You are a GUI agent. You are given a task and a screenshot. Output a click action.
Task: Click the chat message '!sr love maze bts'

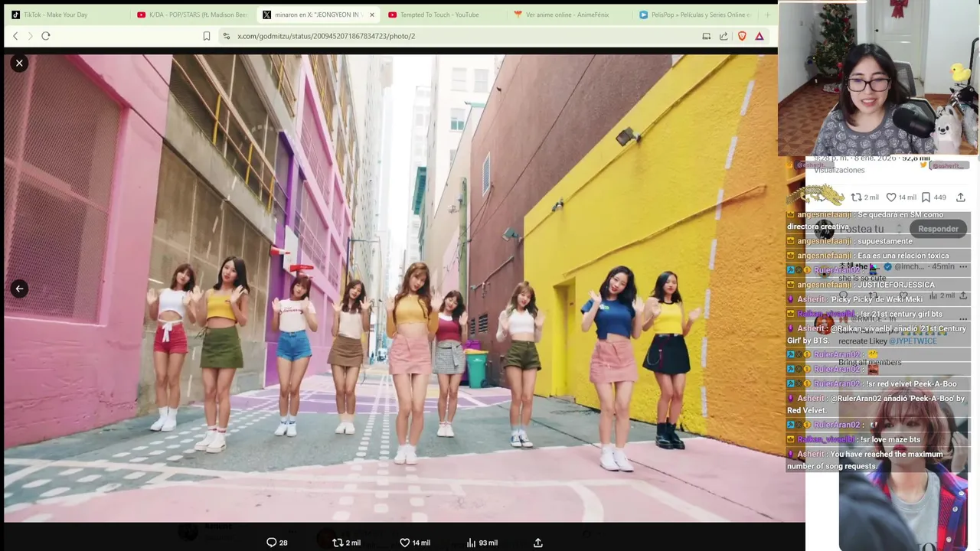(x=890, y=439)
